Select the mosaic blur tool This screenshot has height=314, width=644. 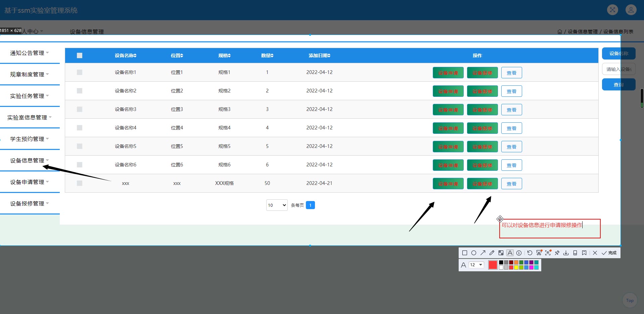point(501,253)
